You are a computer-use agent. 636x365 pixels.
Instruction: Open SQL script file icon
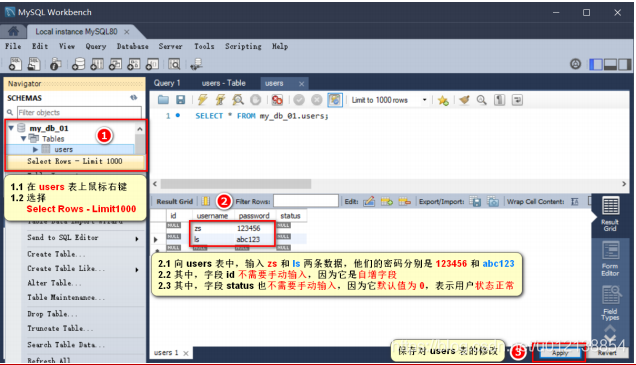[34, 64]
